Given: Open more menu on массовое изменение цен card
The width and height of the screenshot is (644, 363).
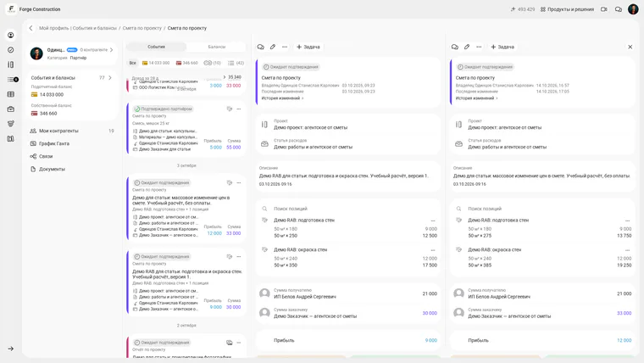Looking at the screenshot, I should tap(239, 182).
